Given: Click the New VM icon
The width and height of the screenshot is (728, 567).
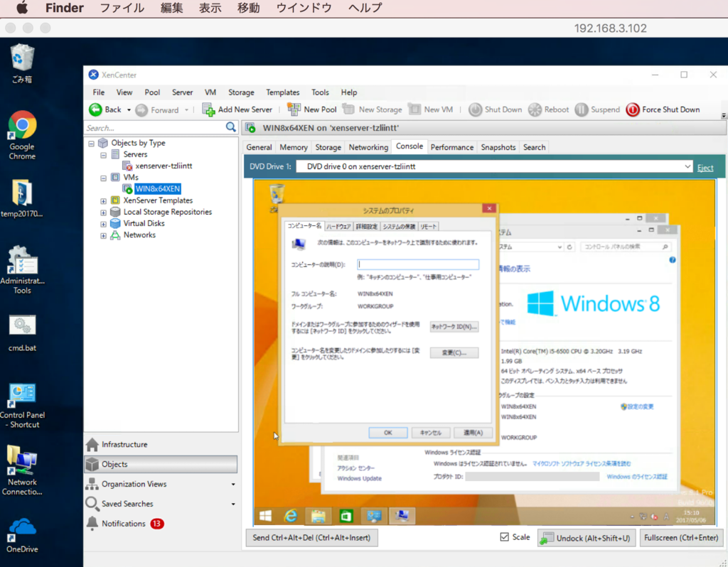Looking at the screenshot, I should coord(414,109).
